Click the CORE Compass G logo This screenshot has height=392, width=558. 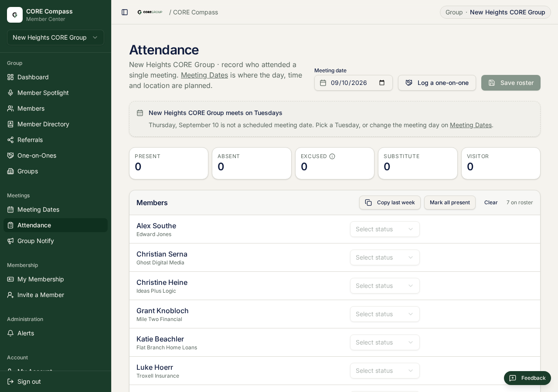coord(15,15)
